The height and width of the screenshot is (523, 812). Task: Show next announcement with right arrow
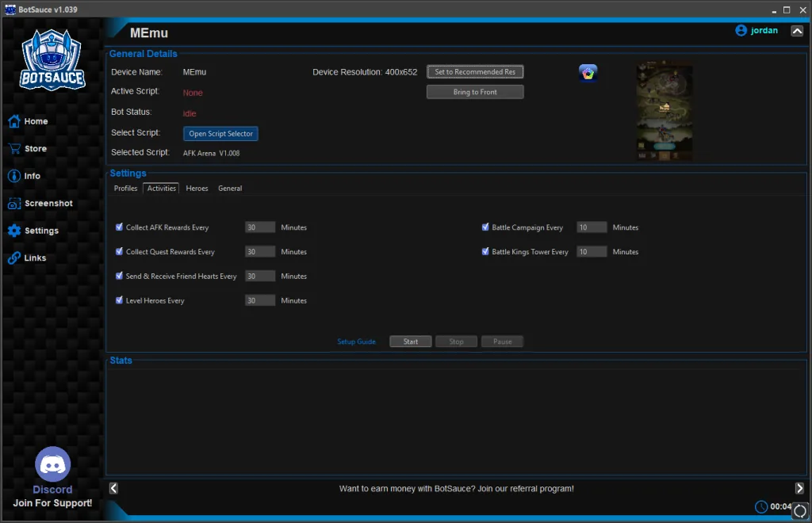coord(799,488)
